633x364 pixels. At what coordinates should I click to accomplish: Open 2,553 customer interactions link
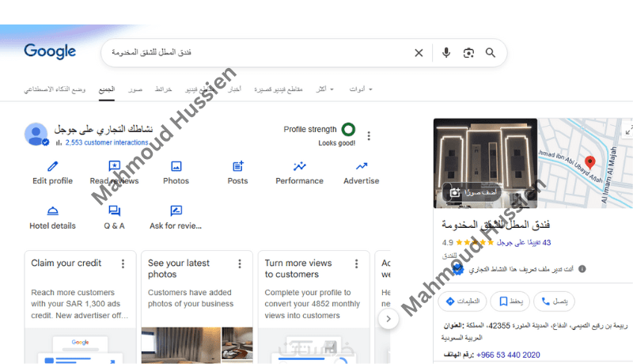[x=107, y=142]
